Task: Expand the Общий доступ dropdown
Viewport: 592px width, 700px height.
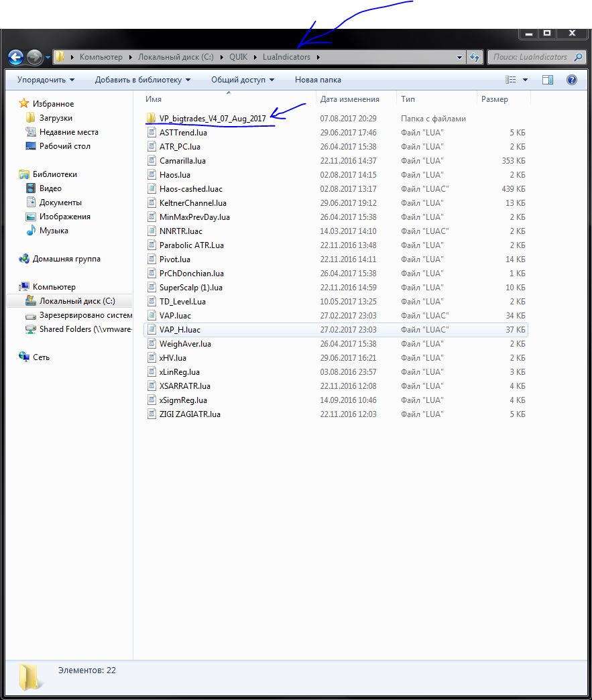Action: [242, 80]
